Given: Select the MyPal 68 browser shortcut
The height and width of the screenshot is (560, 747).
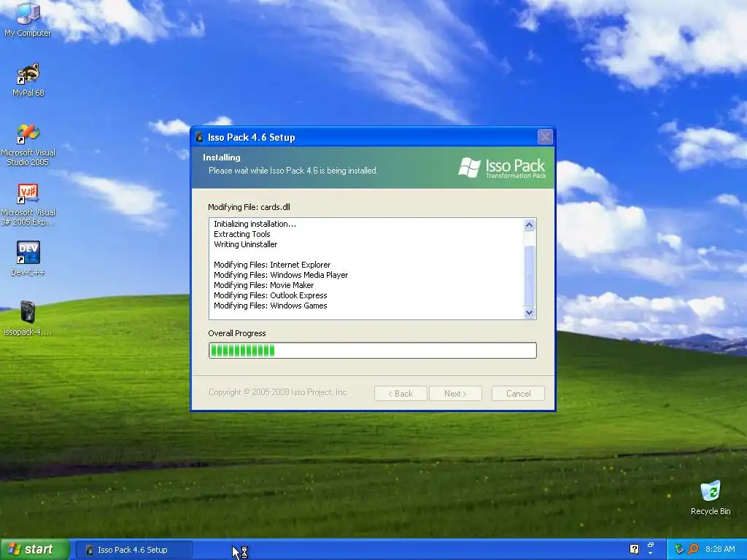Looking at the screenshot, I should 28,79.
